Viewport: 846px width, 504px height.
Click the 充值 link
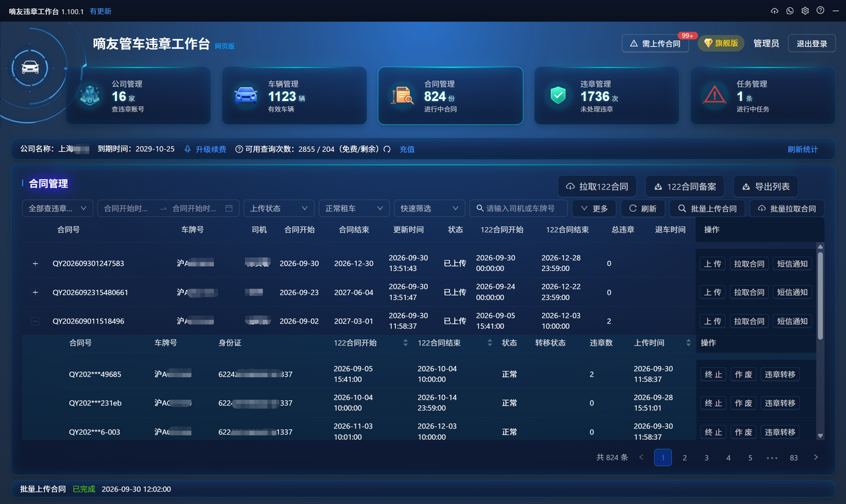[x=407, y=149]
